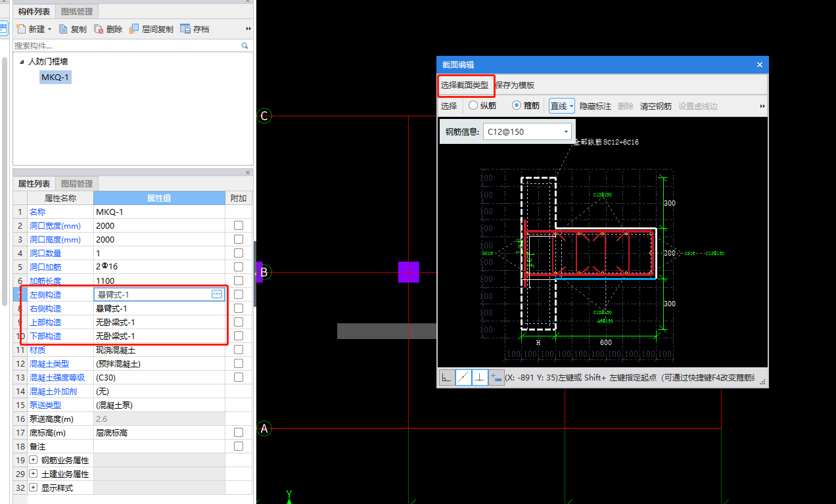Click the dynamic input icon in the section editor status bar

(496, 377)
